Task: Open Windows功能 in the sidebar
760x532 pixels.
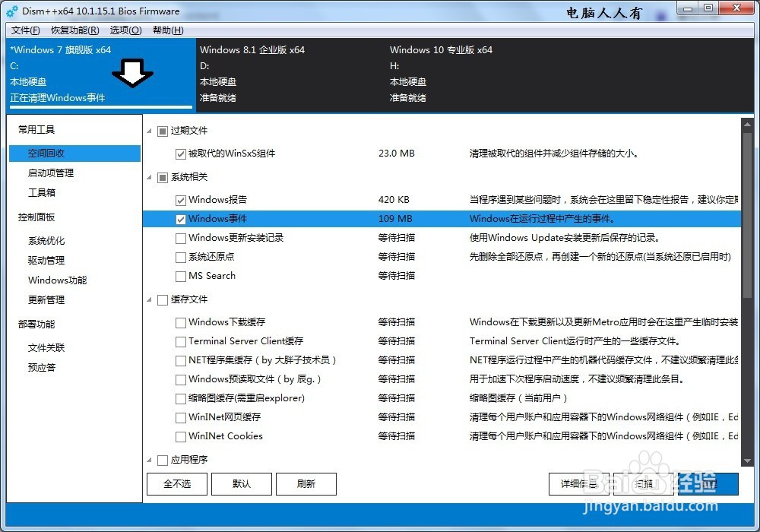Action: (57, 280)
